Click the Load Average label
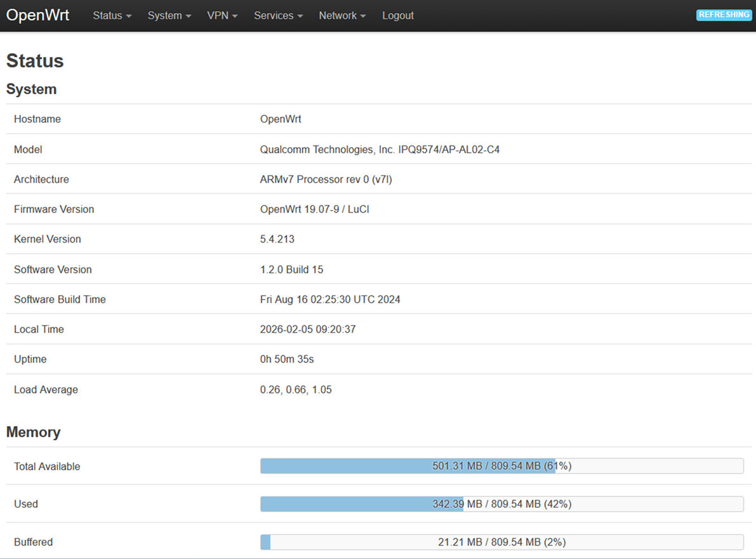The width and height of the screenshot is (756, 559). (46, 389)
